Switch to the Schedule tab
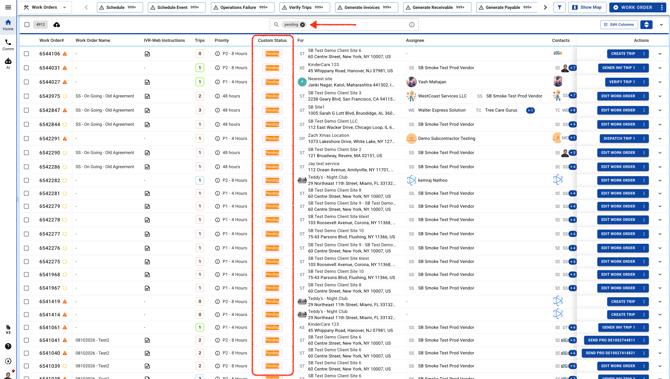The height and width of the screenshot is (379, 670). [120, 7]
